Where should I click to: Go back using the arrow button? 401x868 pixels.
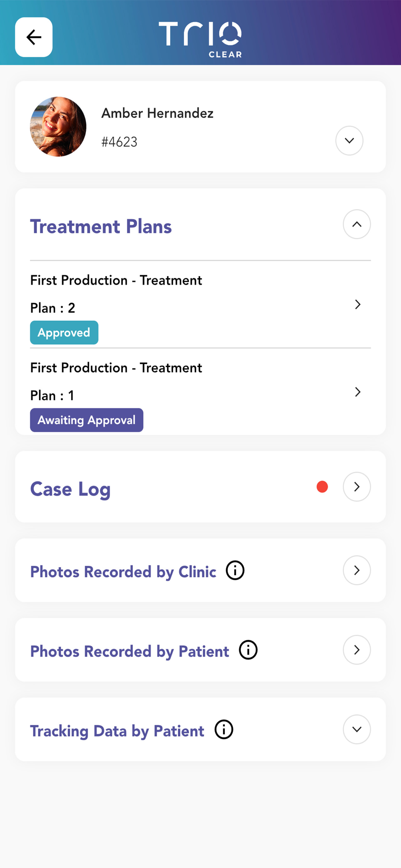coord(34,37)
